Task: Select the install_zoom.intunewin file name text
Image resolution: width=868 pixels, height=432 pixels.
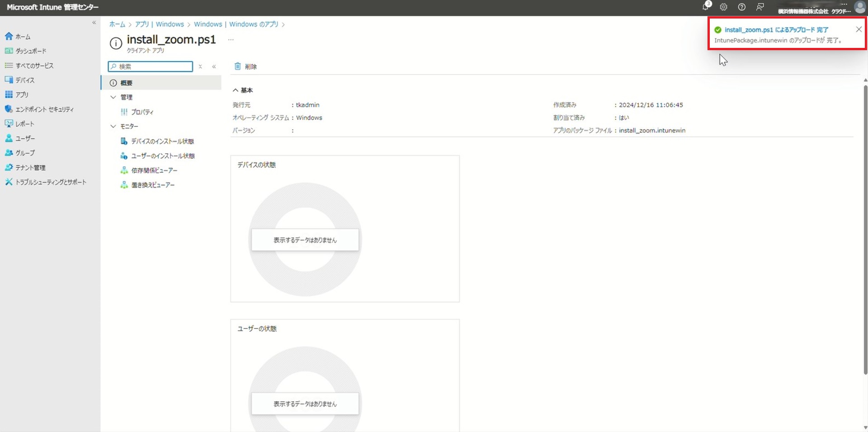Action: [652, 131]
